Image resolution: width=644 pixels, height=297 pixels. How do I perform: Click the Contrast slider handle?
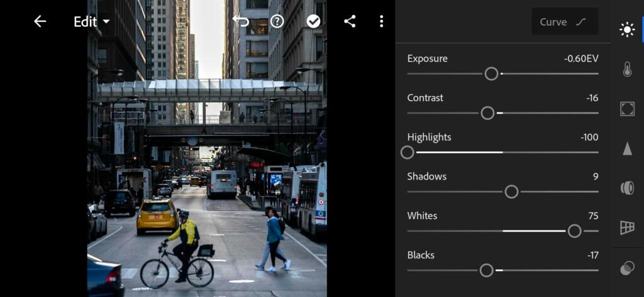point(487,113)
